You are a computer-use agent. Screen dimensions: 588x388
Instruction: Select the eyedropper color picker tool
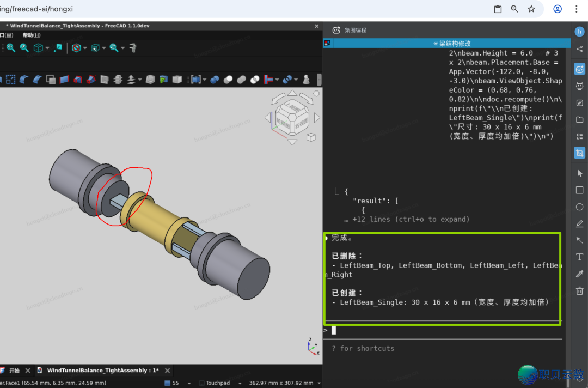(x=579, y=274)
